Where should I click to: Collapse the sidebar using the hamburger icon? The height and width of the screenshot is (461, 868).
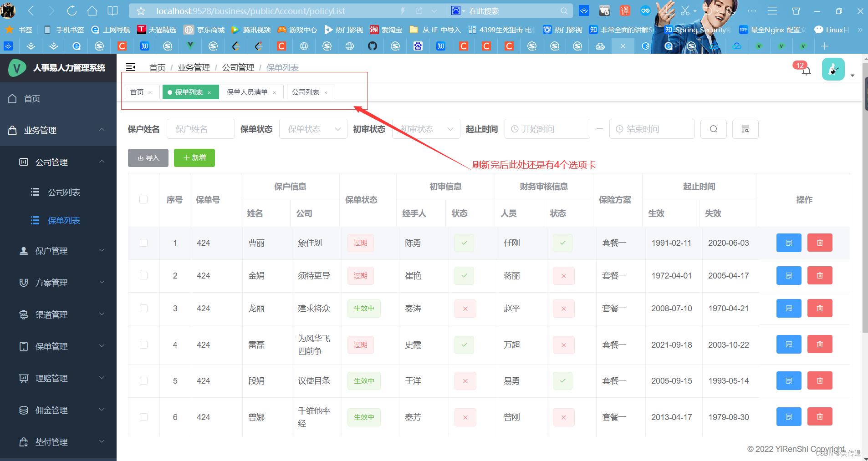click(x=131, y=67)
